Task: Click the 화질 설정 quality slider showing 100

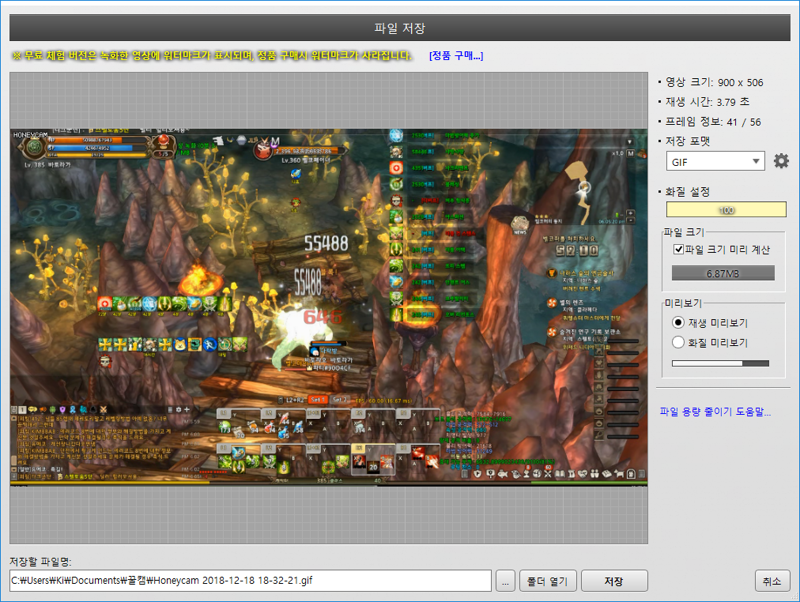Action: pyautogui.click(x=726, y=210)
